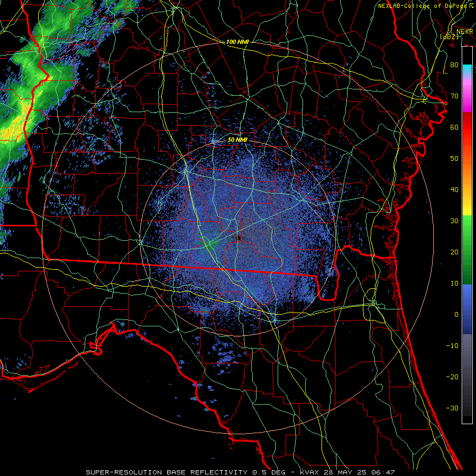476x476 pixels.
Task: Select the 50 value on dBZ scale
Action: pyautogui.click(x=454, y=159)
